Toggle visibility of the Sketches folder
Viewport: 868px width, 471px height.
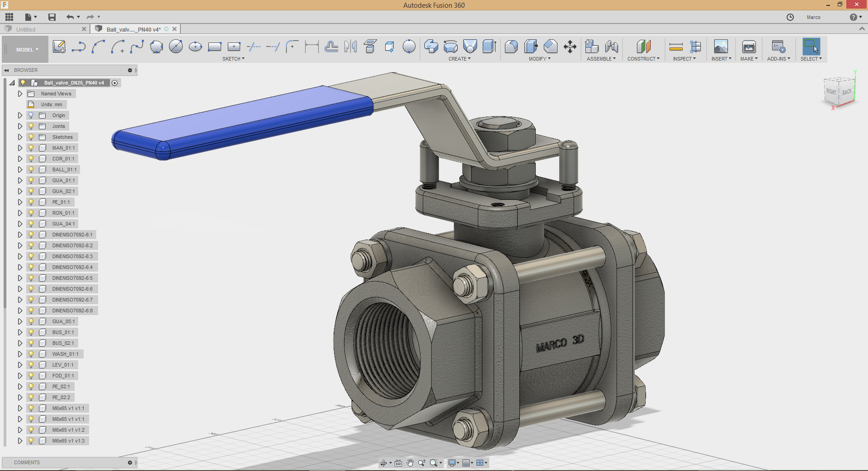click(31, 137)
